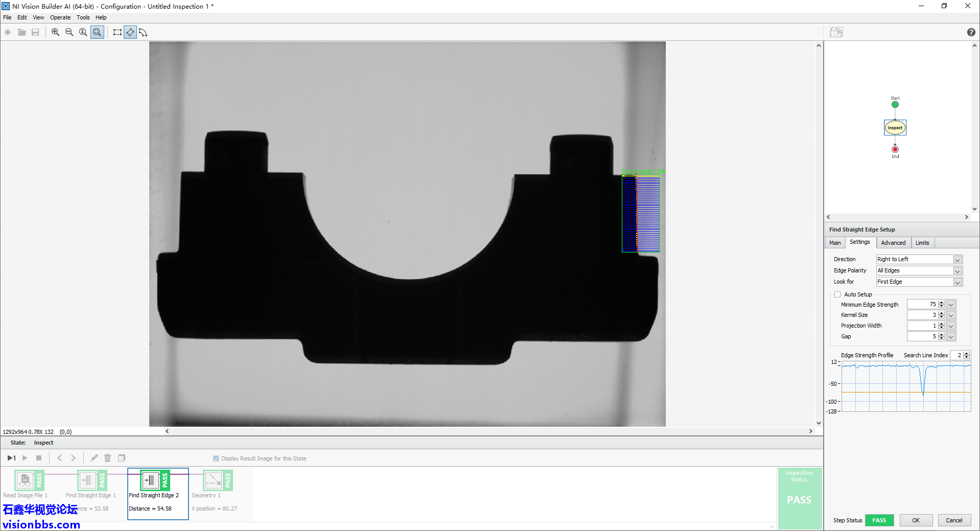Click the OK button

tap(916, 520)
